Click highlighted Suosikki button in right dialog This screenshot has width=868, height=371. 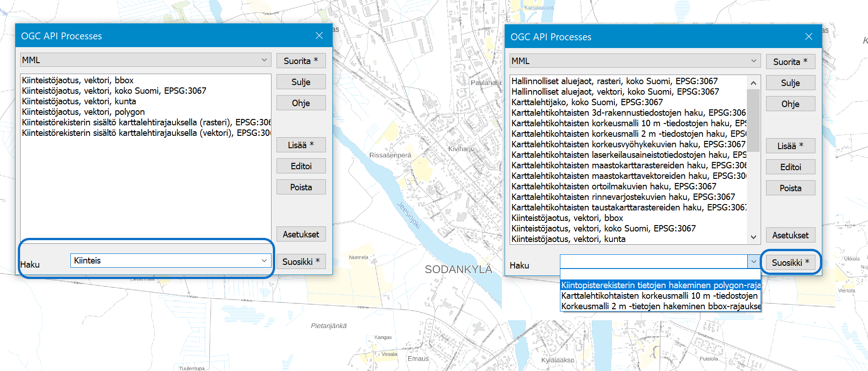(790, 263)
